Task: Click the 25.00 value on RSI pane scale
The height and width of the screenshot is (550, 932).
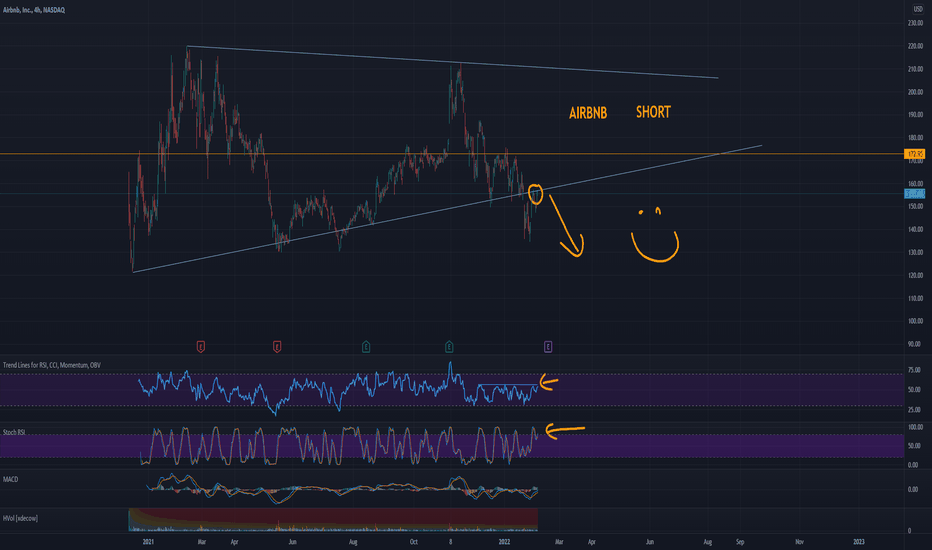Action: tap(914, 410)
